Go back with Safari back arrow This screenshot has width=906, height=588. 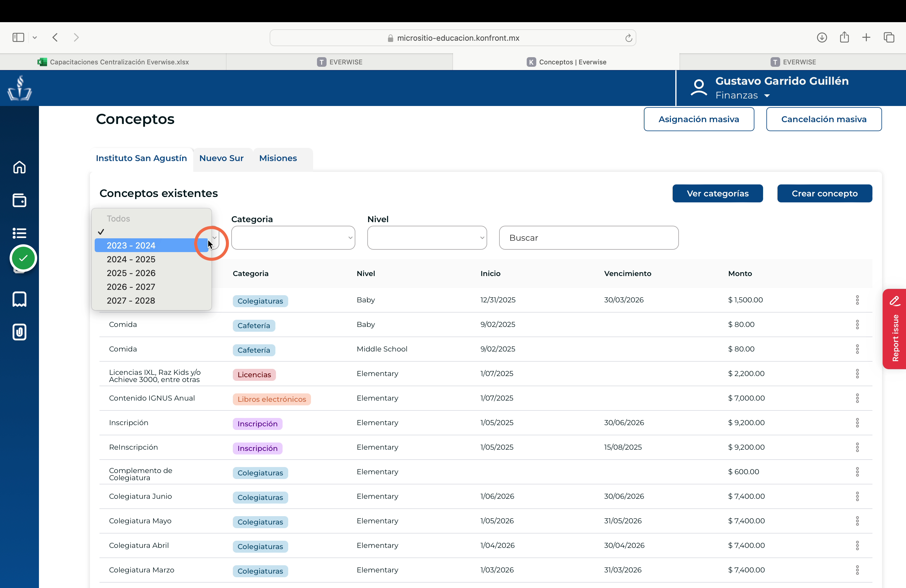55,37
